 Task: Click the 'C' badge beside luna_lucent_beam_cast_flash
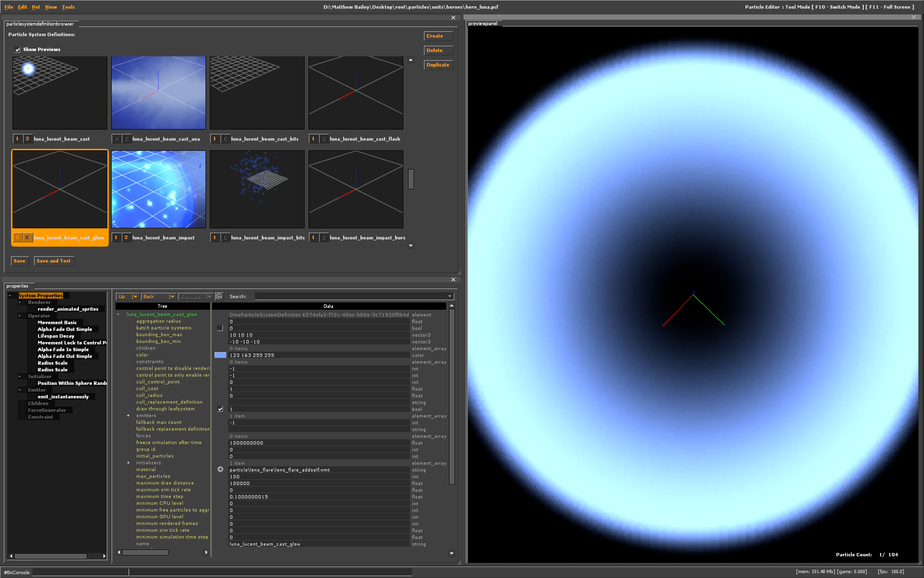click(324, 139)
